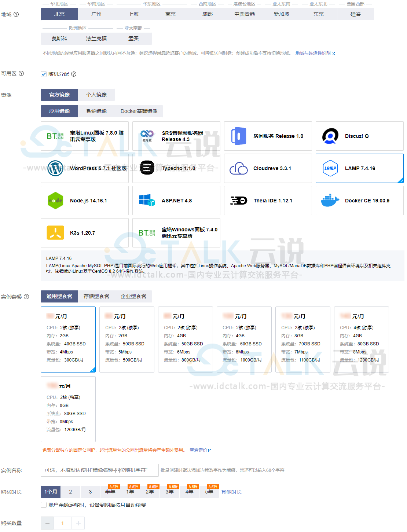The image size is (407, 532).
Task: Switch to the 系统镜像 tab
Action: tap(96, 111)
